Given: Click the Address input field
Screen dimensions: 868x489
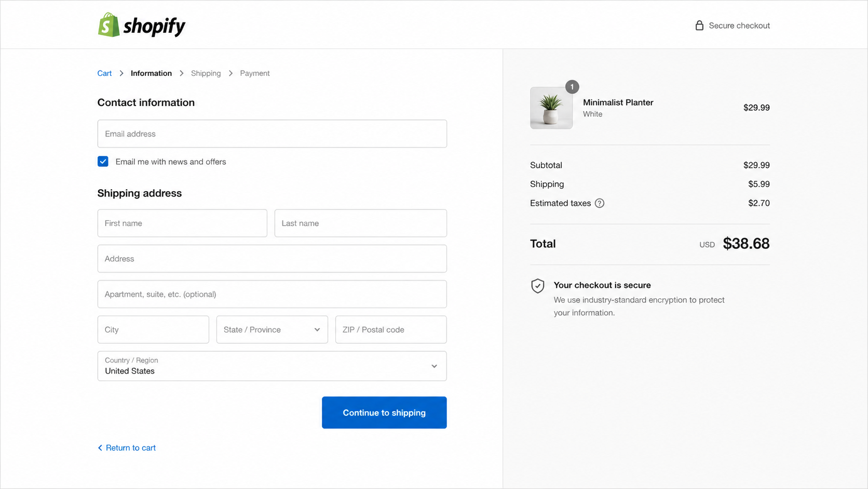Looking at the screenshot, I should (x=272, y=259).
